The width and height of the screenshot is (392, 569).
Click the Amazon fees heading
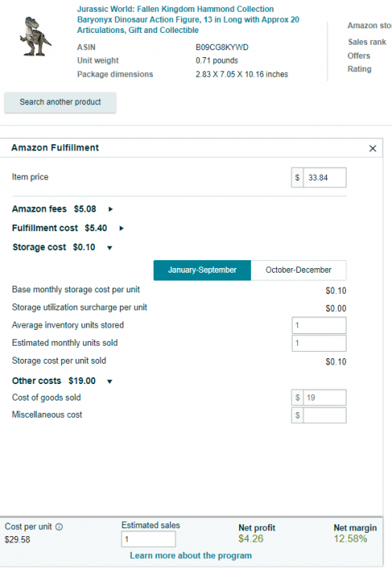pos(39,209)
